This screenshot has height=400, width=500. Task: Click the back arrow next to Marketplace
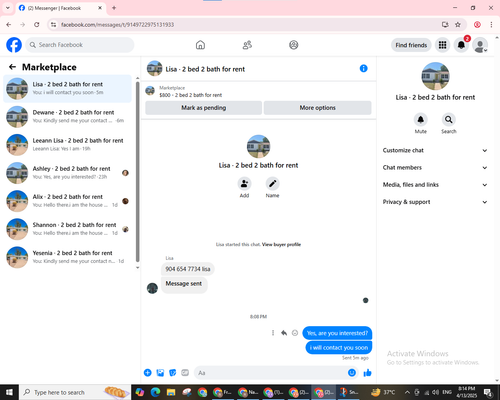pyautogui.click(x=12, y=67)
